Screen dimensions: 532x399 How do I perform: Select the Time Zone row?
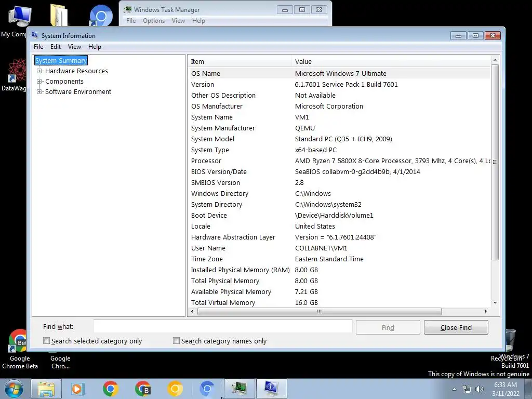340,259
